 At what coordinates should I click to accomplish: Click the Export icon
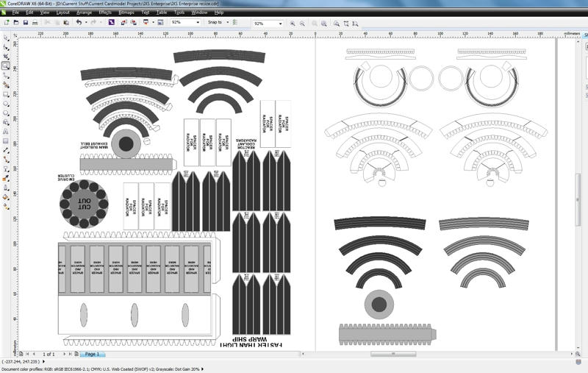[133, 23]
